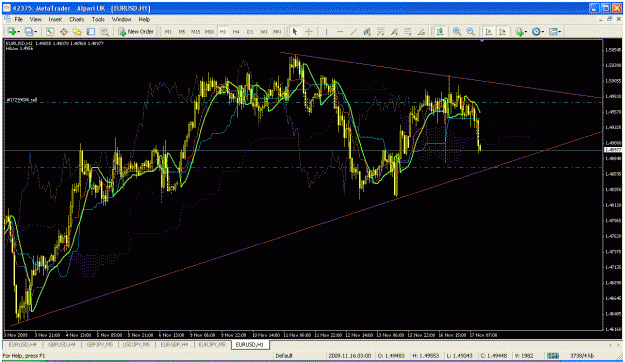625x362 pixels.
Task: Select the Andrews Pitchfork tool
Action: tap(394, 31)
